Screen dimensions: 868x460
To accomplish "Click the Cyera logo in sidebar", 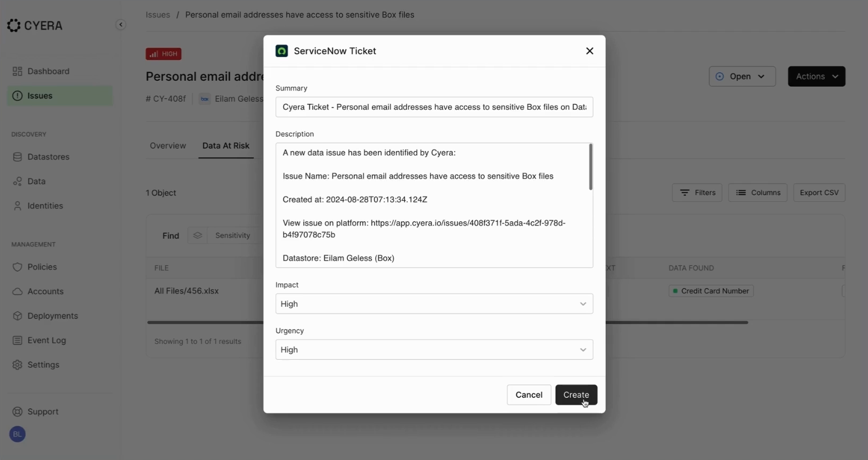I will click(x=35, y=25).
